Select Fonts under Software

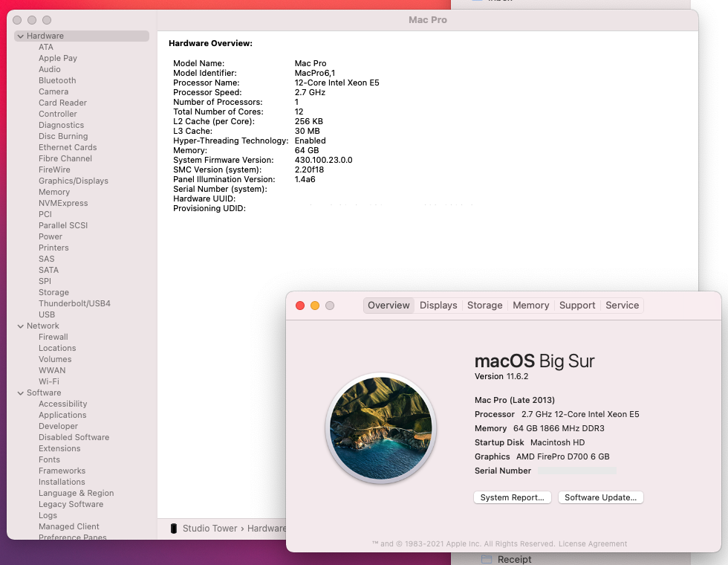[x=49, y=459]
